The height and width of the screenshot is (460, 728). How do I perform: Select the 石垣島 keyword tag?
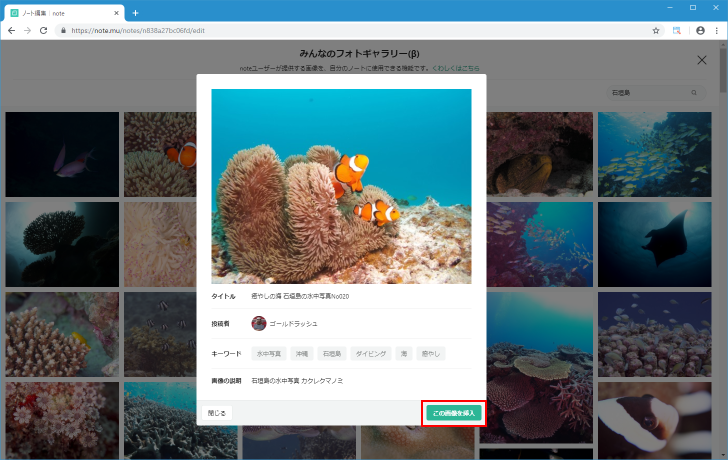point(332,354)
